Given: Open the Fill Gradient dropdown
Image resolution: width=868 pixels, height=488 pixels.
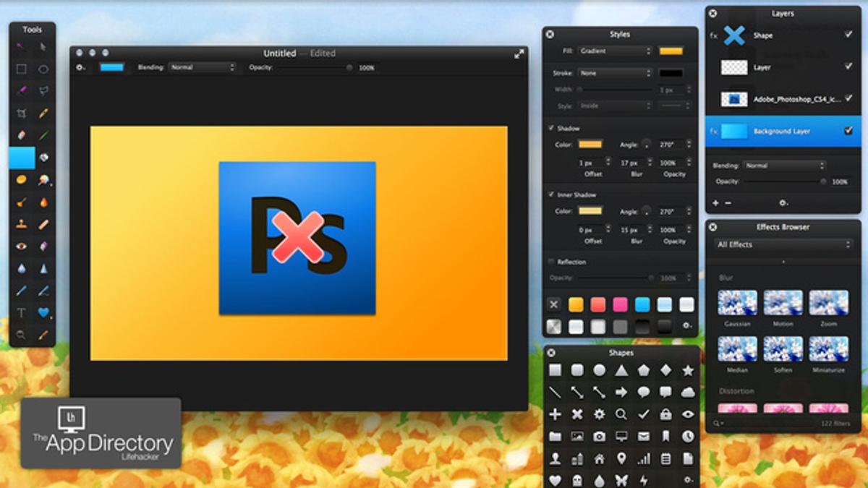Looking at the screenshot, I should [x=614, y=51].
